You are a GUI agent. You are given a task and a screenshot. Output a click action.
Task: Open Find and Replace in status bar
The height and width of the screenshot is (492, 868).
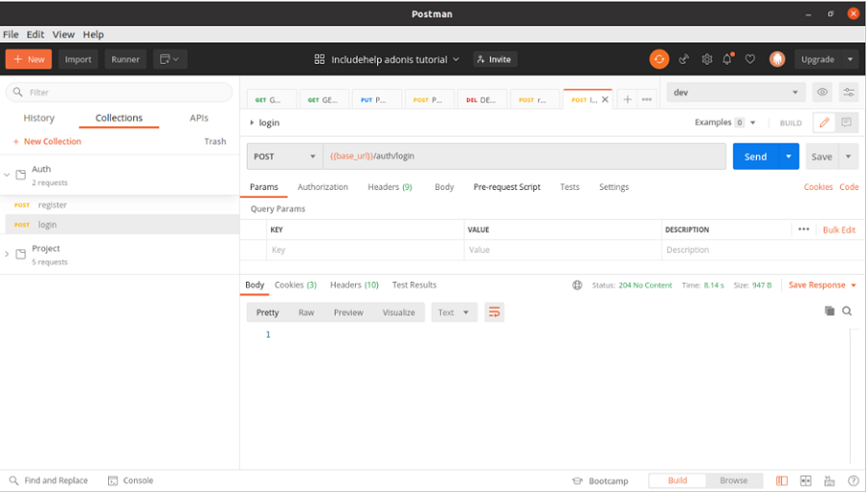tap(49, 480)
